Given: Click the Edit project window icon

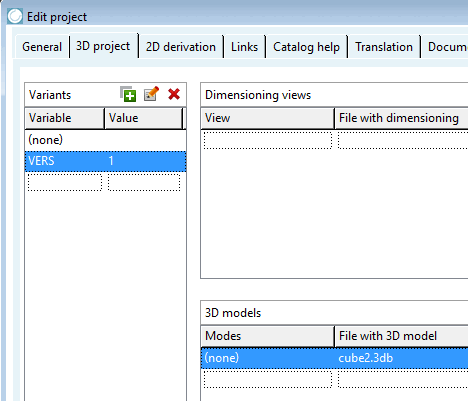Looking at the screenshot, I should 15,16.
